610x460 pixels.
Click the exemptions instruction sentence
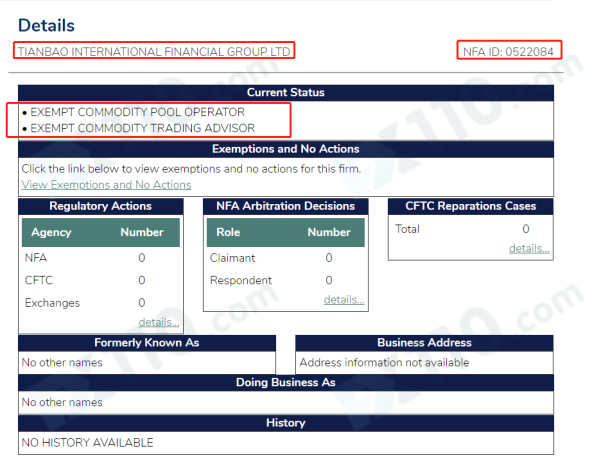pyautogui.click(x=191, y=169)
